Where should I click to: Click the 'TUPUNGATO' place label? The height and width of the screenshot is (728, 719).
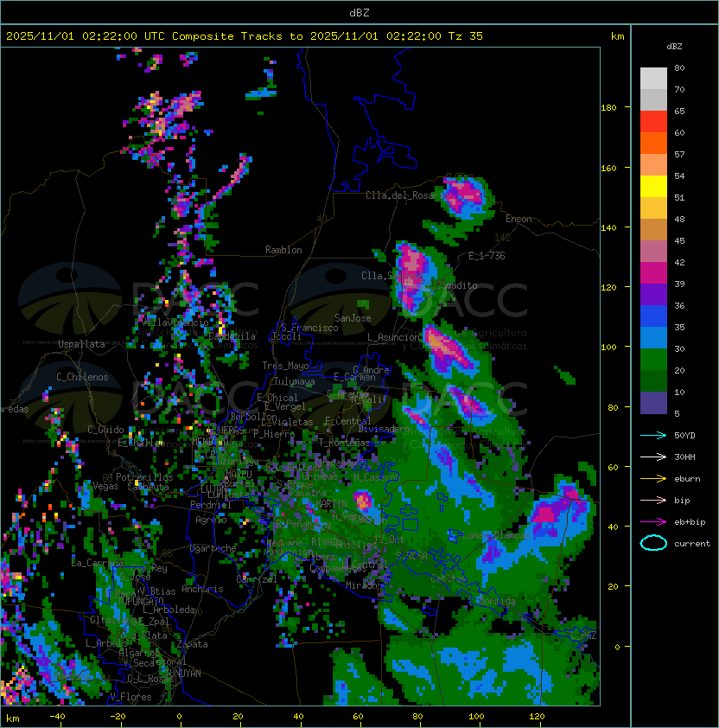click(x=141, y=601)
